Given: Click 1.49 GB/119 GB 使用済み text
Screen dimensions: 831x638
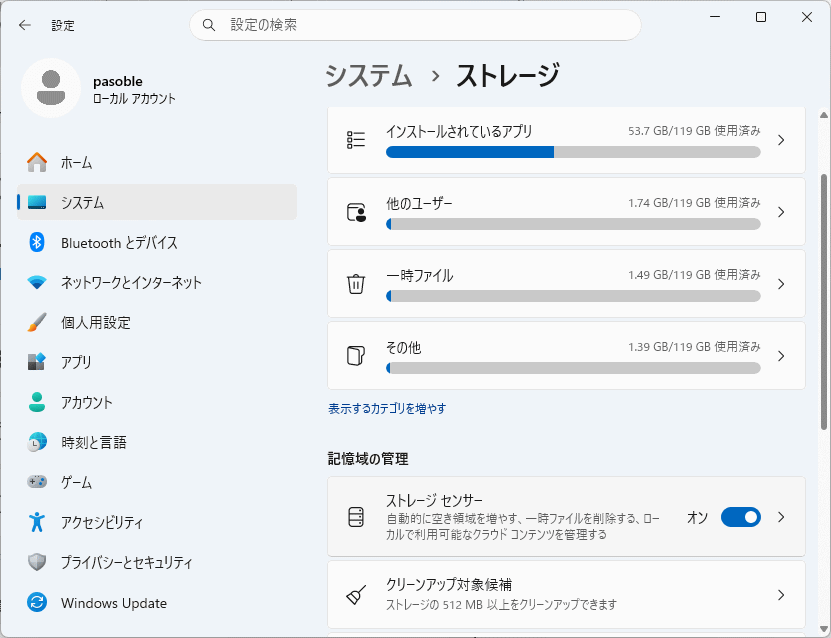Looking at the screenshot, I should (x=694, y=275).
